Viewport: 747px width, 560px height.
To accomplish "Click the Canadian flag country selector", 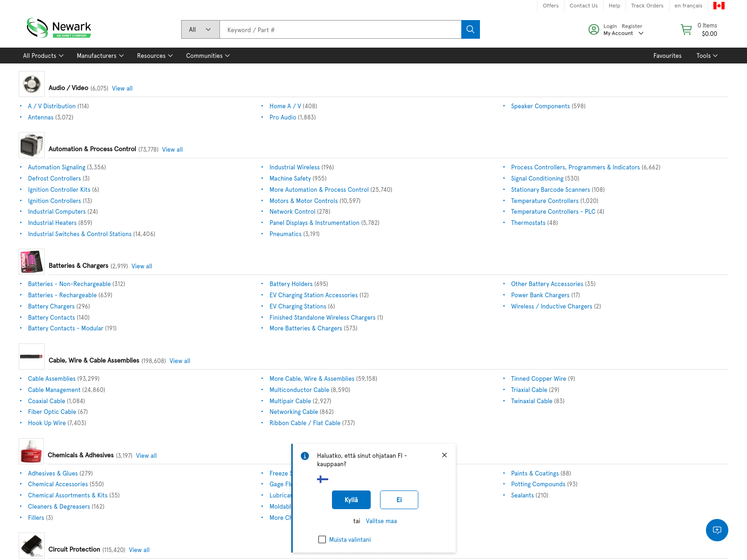I will [719, 6].
